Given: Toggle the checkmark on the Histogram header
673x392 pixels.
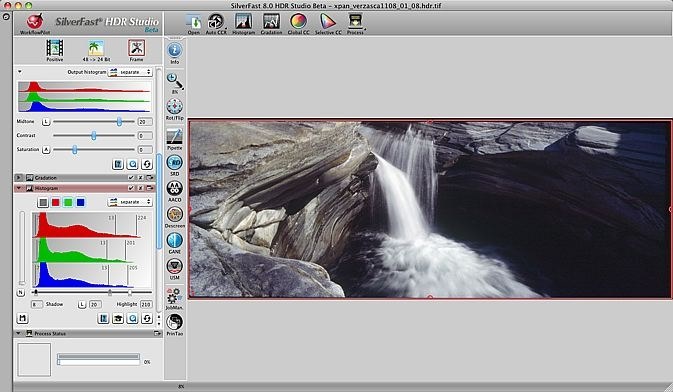Looking at the screenshot, I should 131,188.
